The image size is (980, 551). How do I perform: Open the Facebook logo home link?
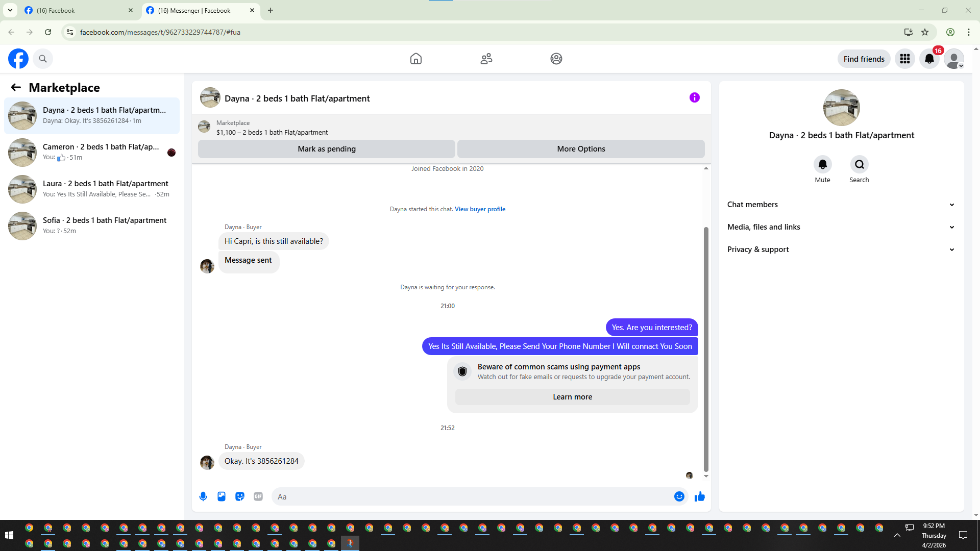(x=18, y=59)
